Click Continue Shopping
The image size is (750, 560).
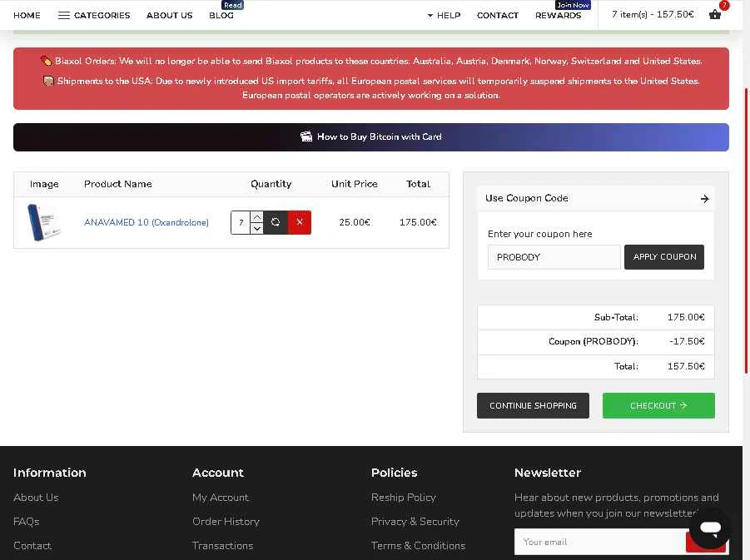click(x=533, y=405)
